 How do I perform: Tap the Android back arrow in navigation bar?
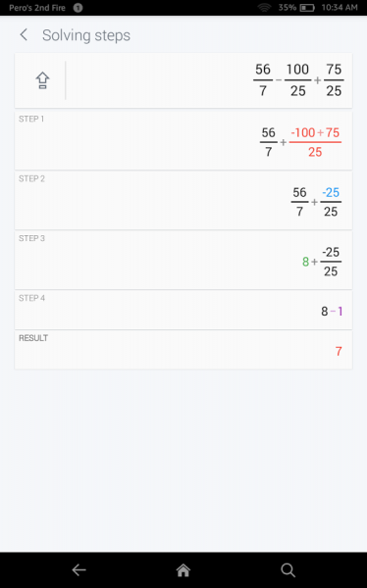79,570
